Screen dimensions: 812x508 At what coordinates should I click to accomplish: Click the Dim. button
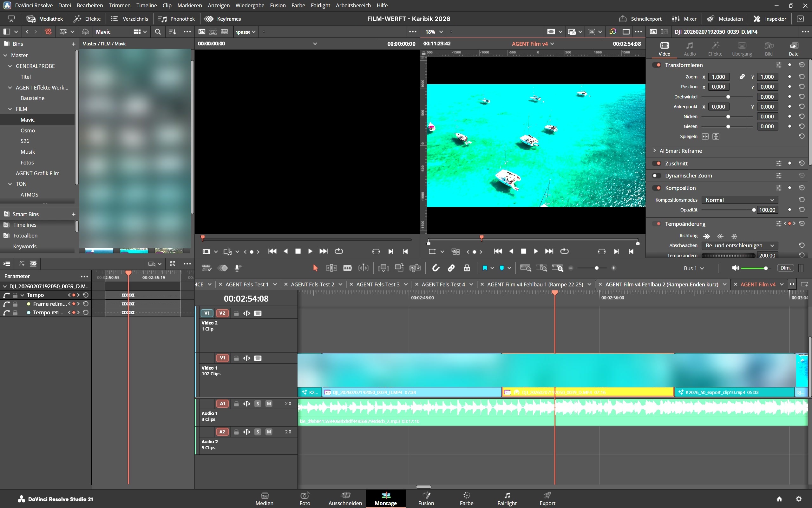pyautogui.click(x=786, y=268)
